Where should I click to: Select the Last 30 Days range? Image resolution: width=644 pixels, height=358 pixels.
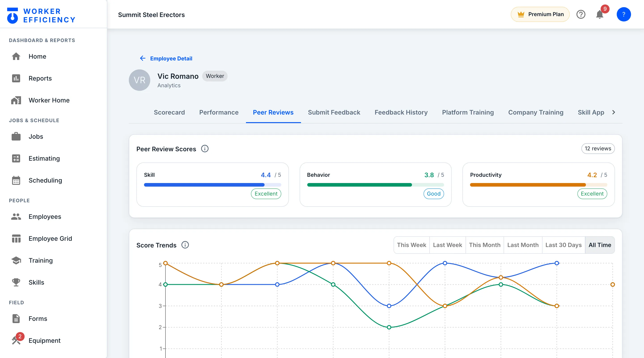tap(563, 245)
